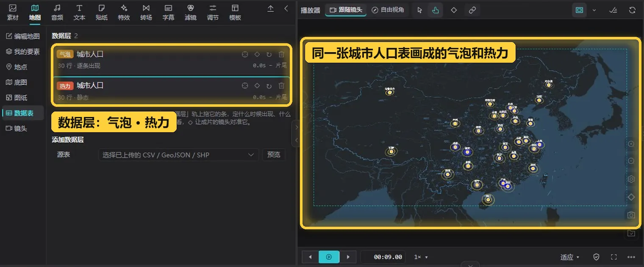The width and height of the screenshot is (644, 267).
Task: Open the 特效 effects tab
Action: coord(124,12)
